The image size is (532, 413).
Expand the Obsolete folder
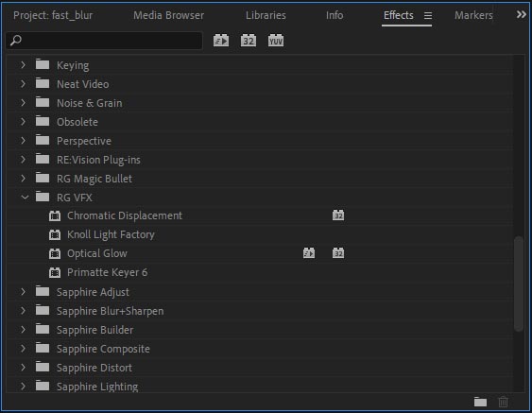(23, 122)
